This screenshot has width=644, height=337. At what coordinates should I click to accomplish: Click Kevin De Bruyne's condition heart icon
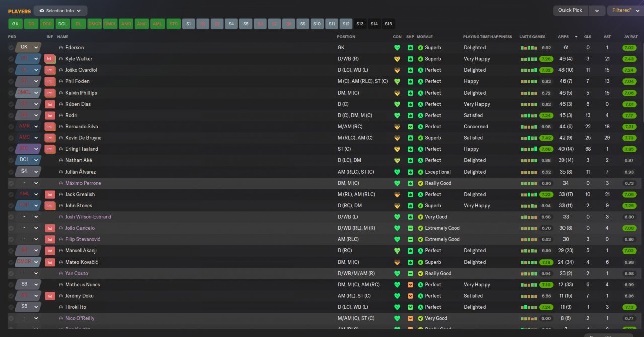(x=397, y=138)
